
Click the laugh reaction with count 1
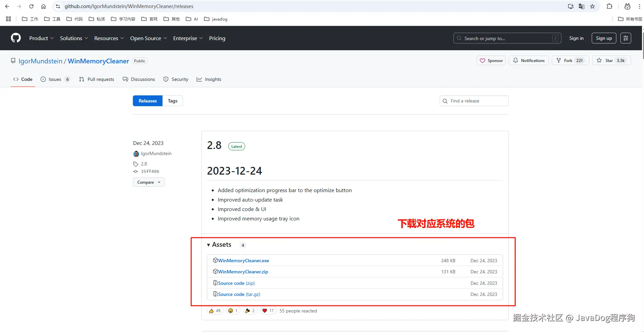click(x=233, y=311)
